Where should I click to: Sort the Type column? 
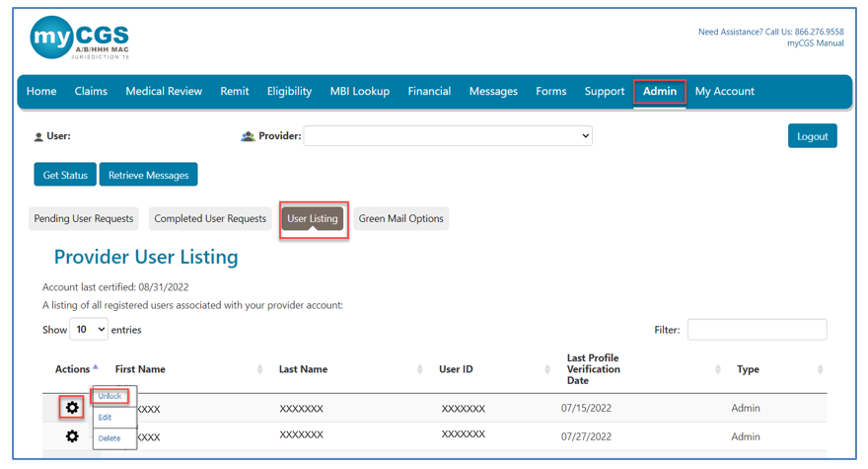820,369
